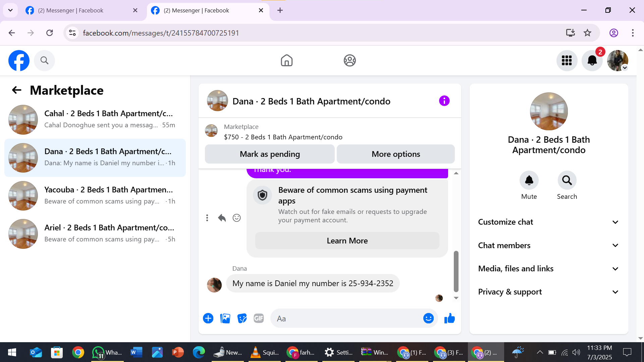Open the Facebook search magnifier
The image size is (644, 362).
[x=44, y=60]
